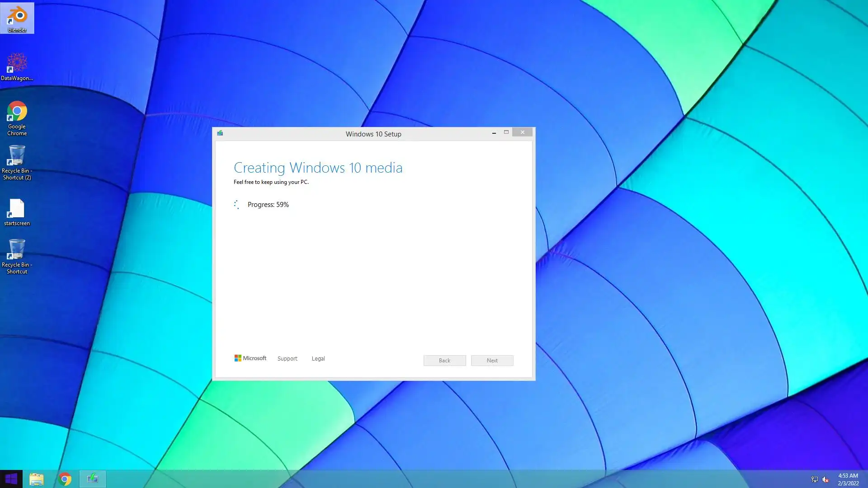Open the taskbar clock and date
Viewport: 868px width, 488px height.
click(848, 479)
